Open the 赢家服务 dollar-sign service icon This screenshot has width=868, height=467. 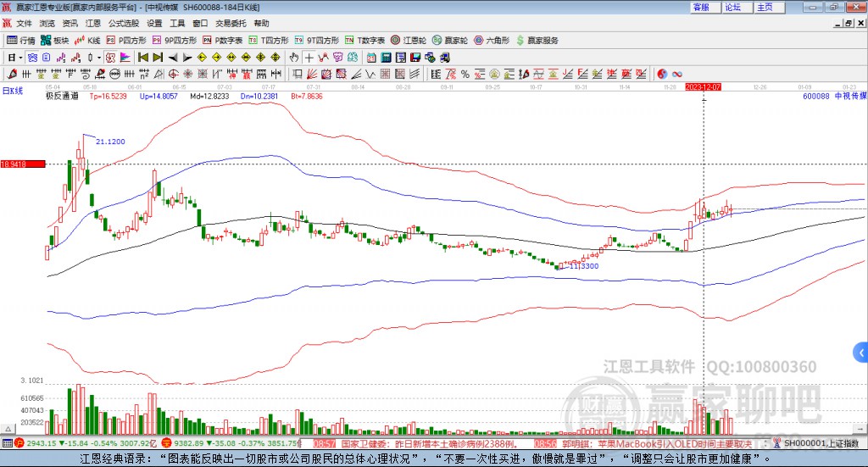[x=537, y=41]
